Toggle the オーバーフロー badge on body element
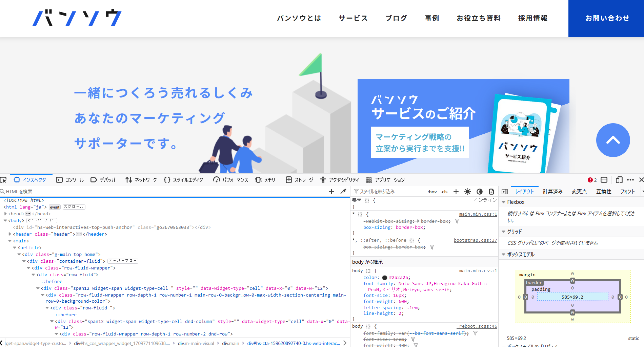This screenshot has height=347, width=644. [42, 220]
